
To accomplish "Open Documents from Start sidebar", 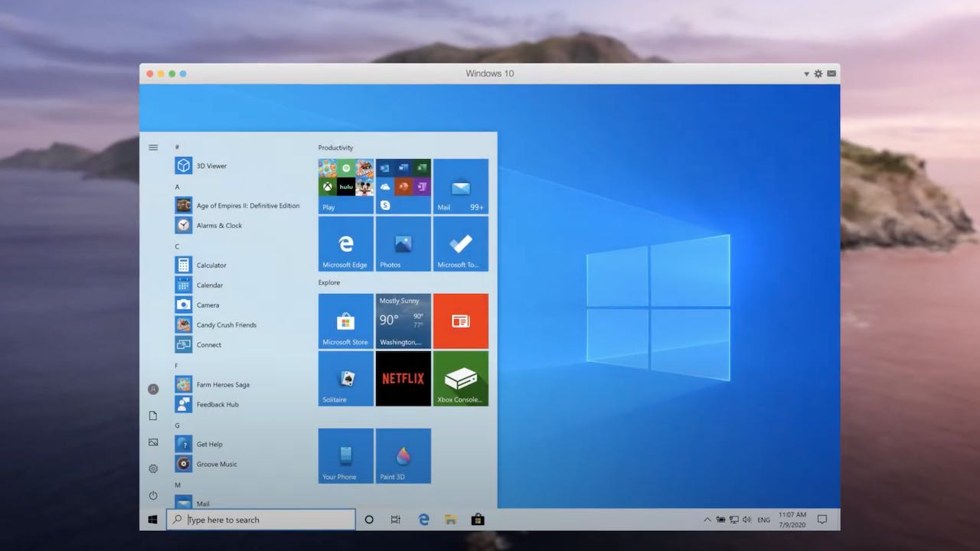I will [x=153, y=416].
